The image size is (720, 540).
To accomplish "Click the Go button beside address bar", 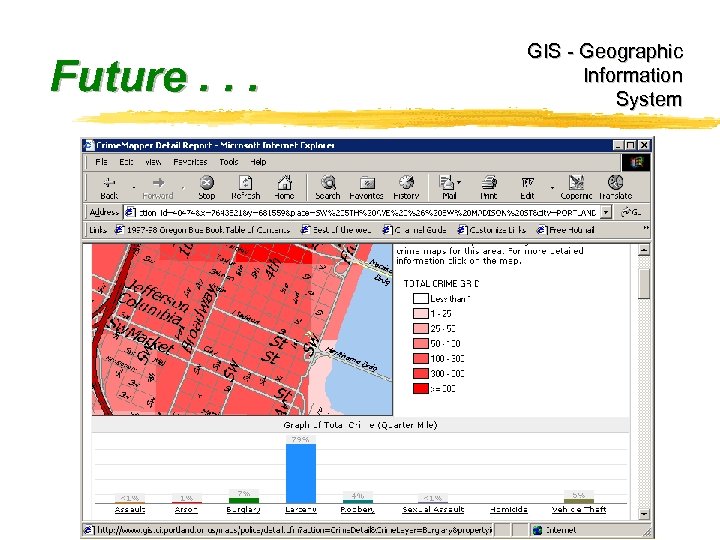I will 631,212.
